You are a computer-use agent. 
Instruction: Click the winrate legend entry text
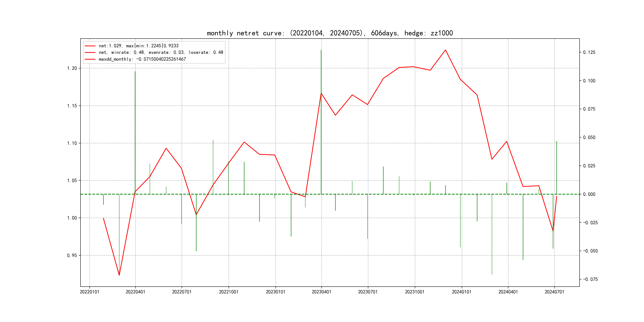pos(161,52)
